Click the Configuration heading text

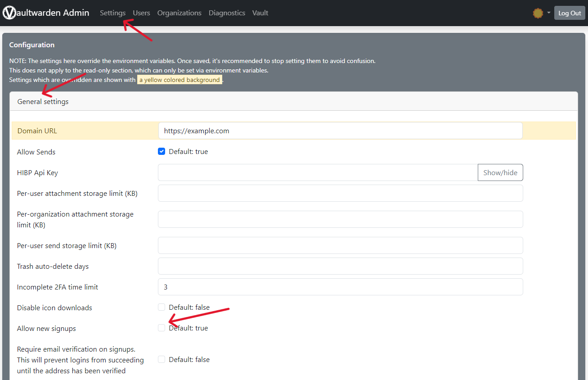pos(32,45)
